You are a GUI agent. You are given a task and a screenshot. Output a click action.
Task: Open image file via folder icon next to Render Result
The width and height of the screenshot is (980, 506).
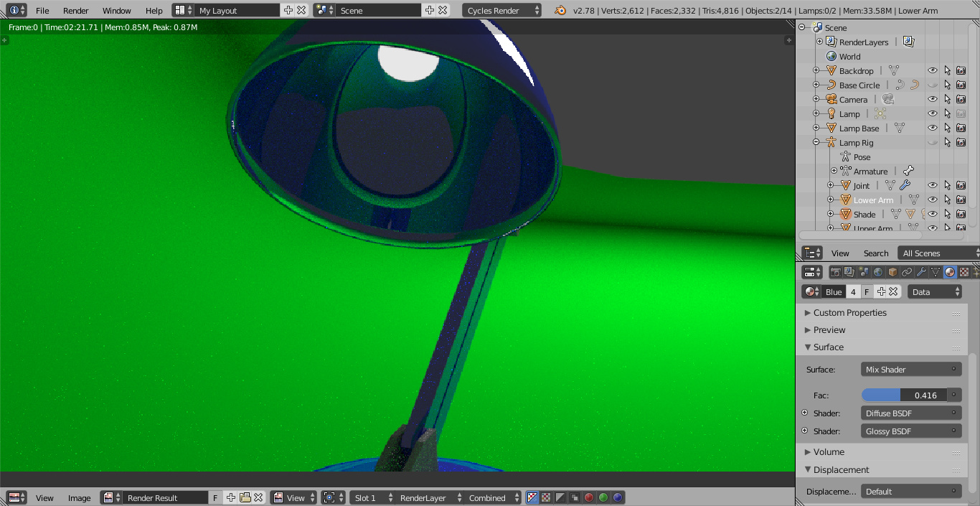tap(245, 497)
